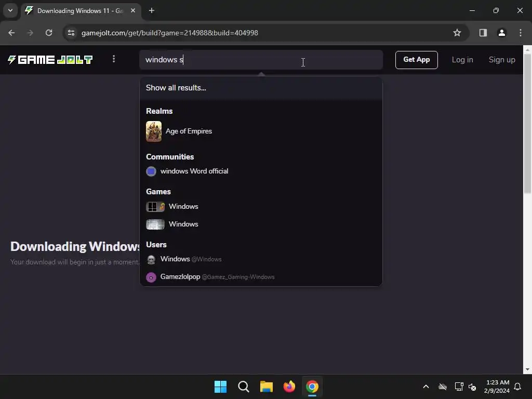Select Show all results option

tap(261, 88)
